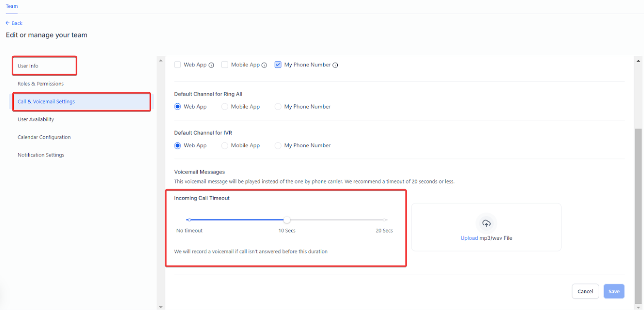Click the 20 Secs slider endpoint
This screenshot has height=310, width=644.
click(385, 220)
